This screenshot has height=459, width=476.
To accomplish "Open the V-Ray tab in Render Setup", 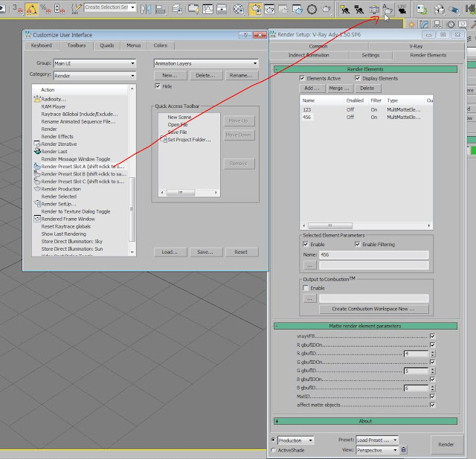I will (x=416, y=46).
